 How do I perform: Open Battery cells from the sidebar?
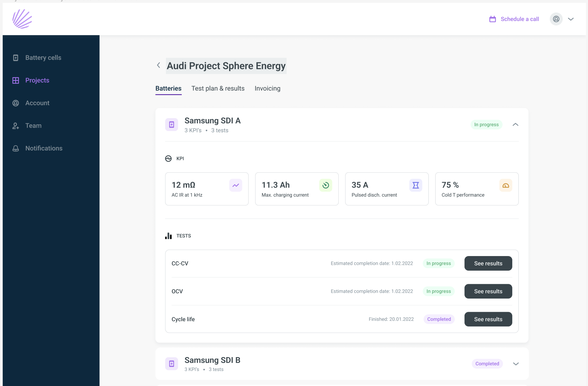(43, 57)
